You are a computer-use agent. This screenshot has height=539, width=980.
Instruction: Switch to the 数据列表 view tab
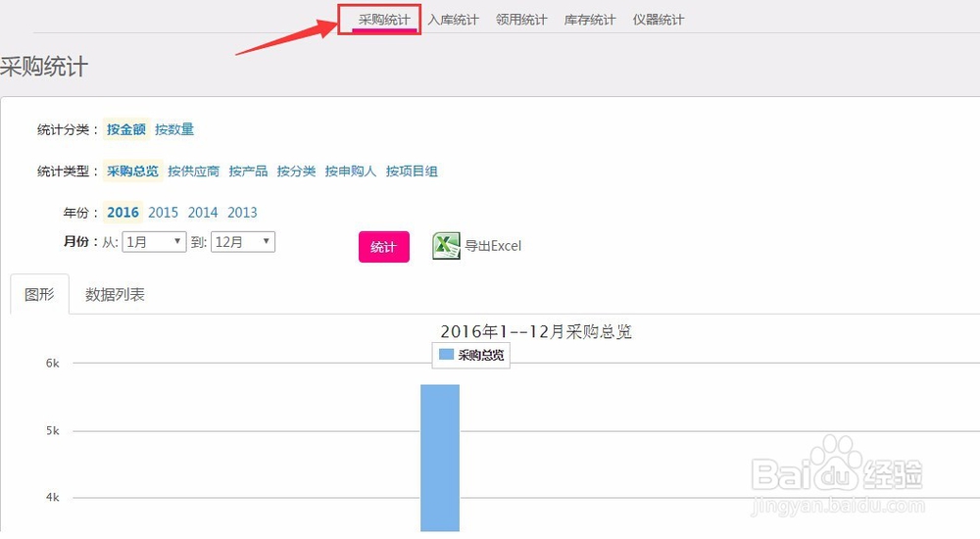115,295
